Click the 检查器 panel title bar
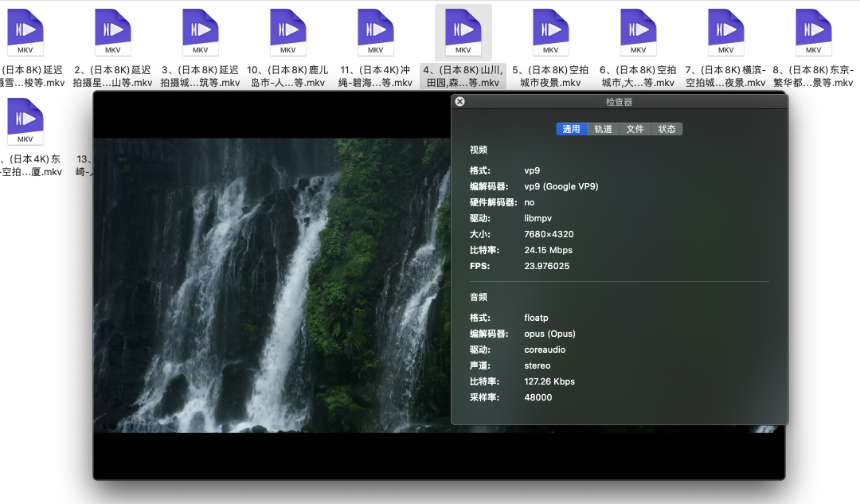The width and height of the screenshot is (860, 504). (620, 102)
